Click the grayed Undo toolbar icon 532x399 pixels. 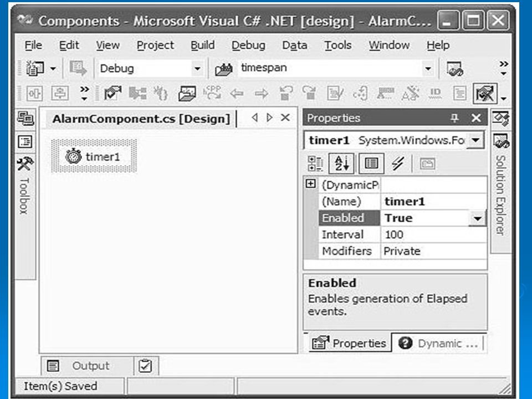coord(286,93)
